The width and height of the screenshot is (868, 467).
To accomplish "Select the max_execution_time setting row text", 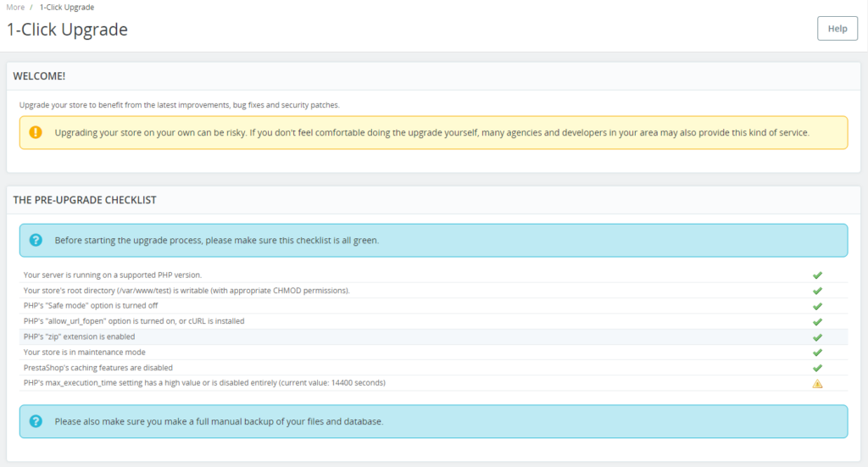I will (204, 383).
